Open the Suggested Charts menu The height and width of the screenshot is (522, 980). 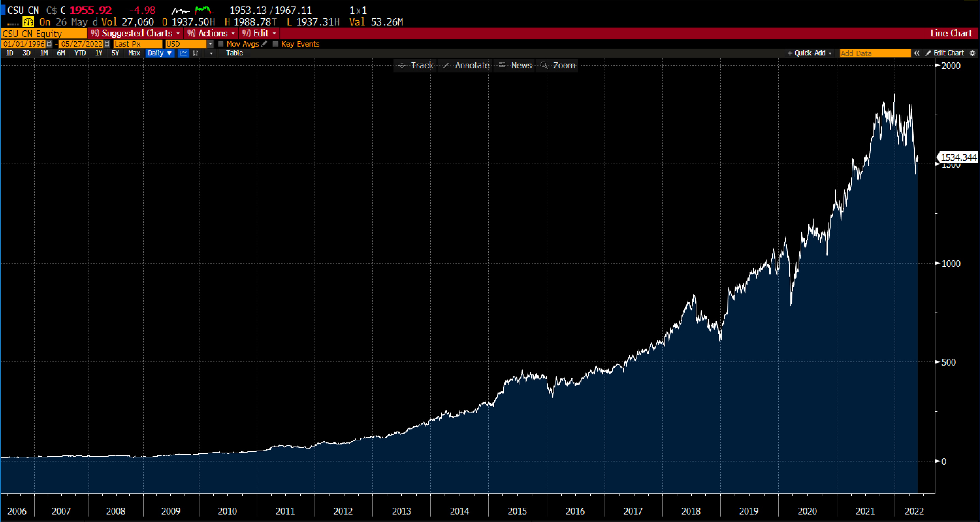[135, 33]
